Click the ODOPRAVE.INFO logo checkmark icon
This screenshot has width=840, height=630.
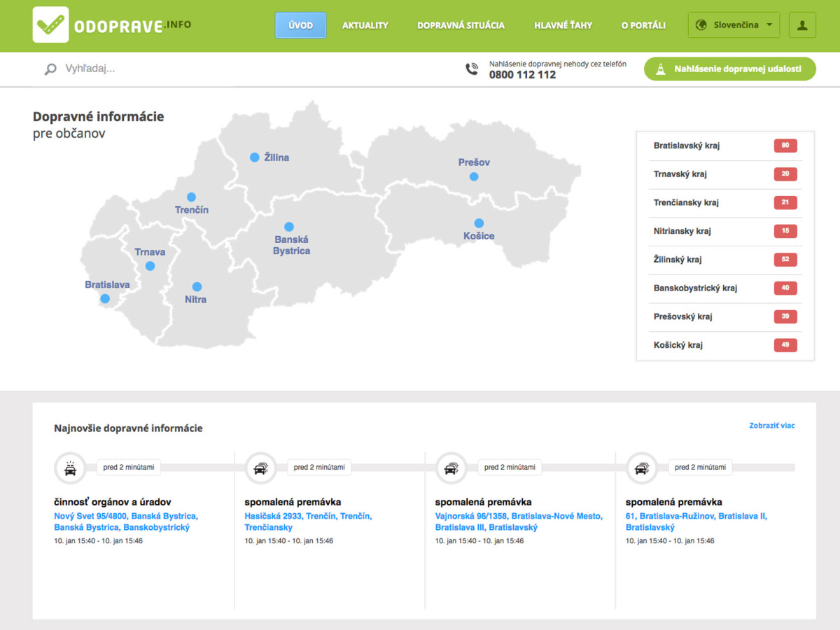[50, 24]
